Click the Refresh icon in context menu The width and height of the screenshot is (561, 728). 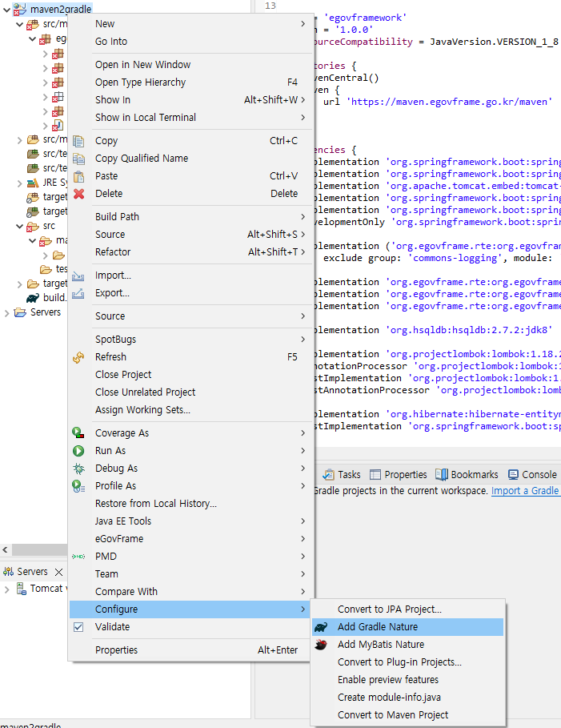(x=78, y=357)
